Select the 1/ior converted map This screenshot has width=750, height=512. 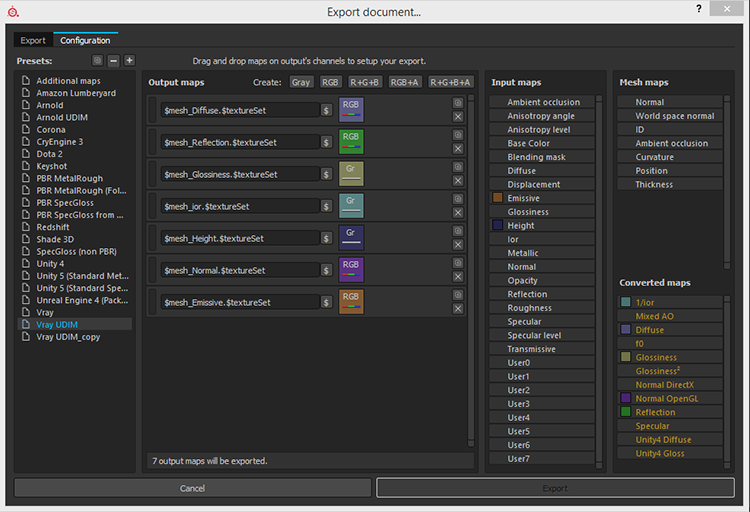[670, 302]
